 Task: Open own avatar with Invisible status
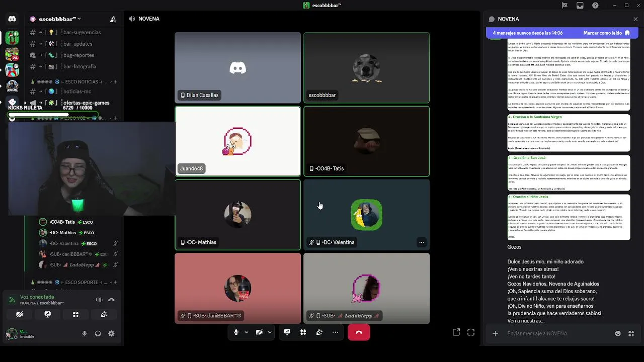(x=12, y=333)
